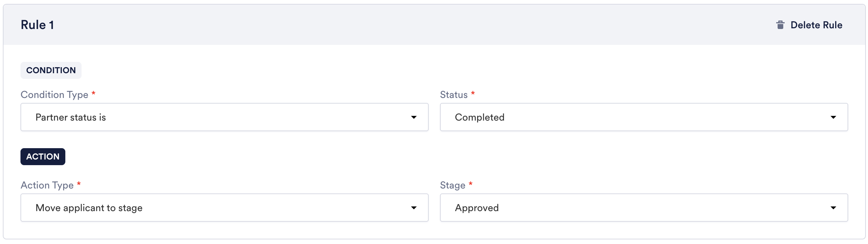Click the Stage field label
This screenshot has width=868, height=244.
(x=452, y=185)
